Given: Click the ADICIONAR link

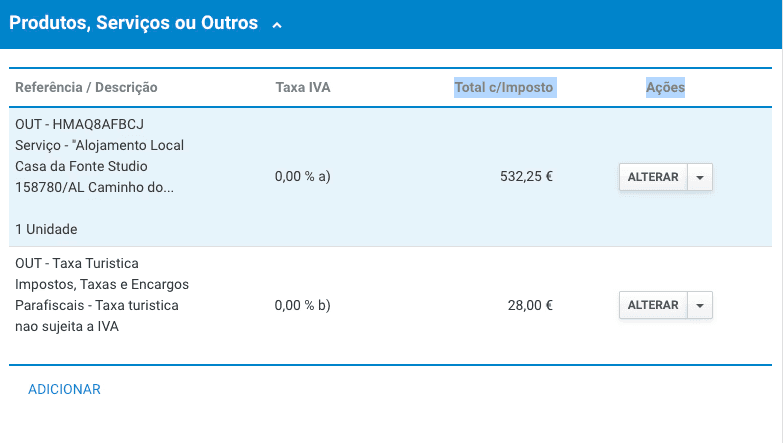Looking at the screenshot, I should click(x=64, y=390).
